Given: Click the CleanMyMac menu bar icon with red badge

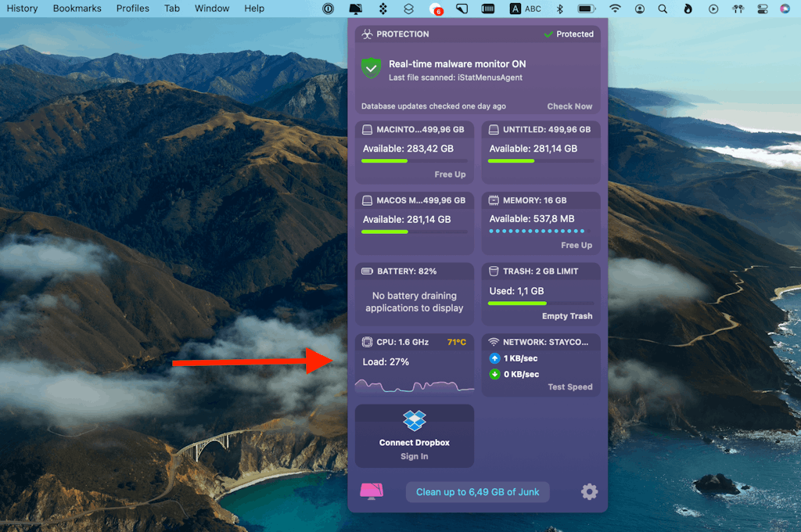Looking at the screenshot, I should coord(436,9).
